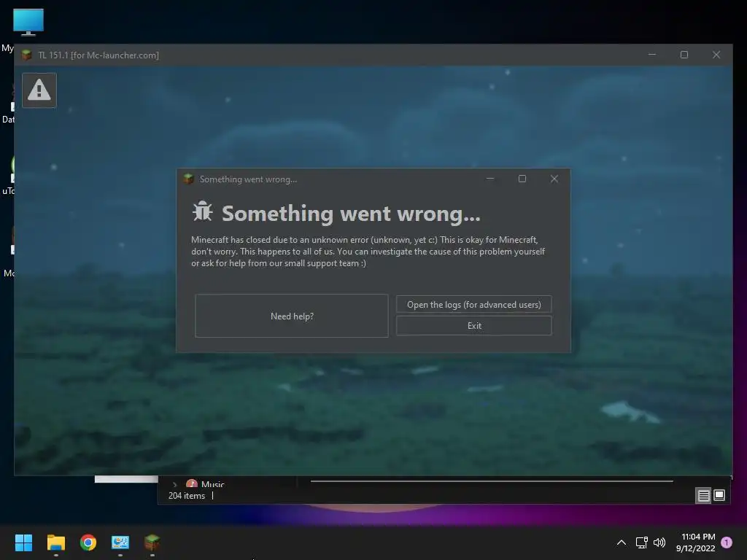Image resolution: width=747 pixels, height=560 pixels.
Task: Click the grass block icon in dialog titlebar
Action: tap(189, 179)
